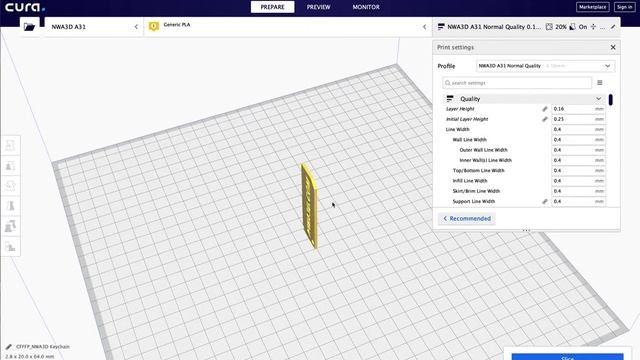
Task: Edit the Line Width value field
Action: tap(578, 129)
